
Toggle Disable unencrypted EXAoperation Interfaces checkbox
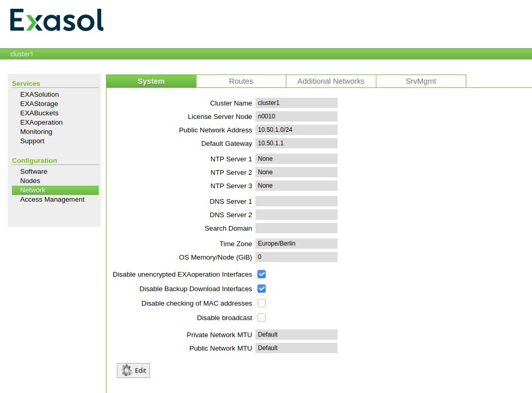[262, 274]
